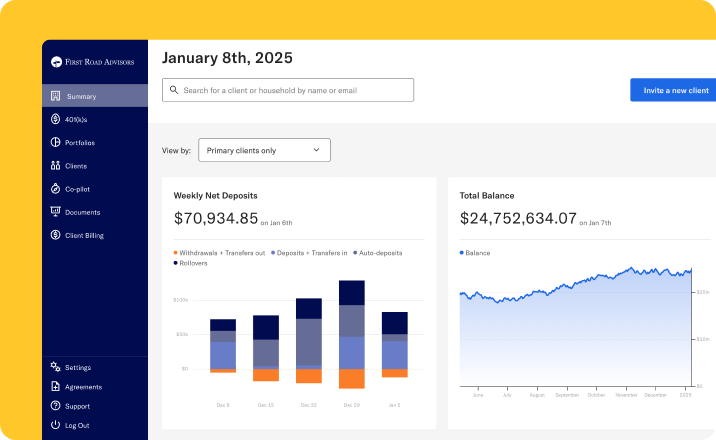716x440 pixels.
Task: Click the Weekly Net Deposits title
Action: [x=216, y=195]
